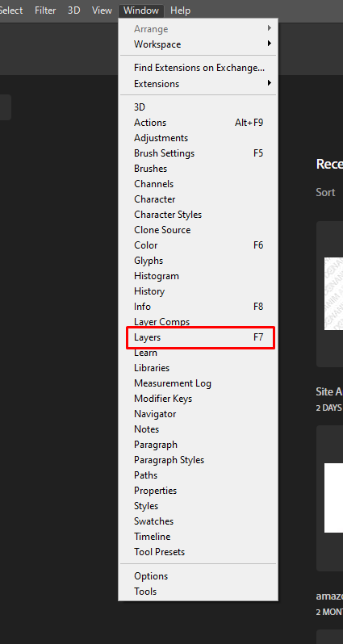Show the Timeline panel
The image size is (343, 644).
199,537
